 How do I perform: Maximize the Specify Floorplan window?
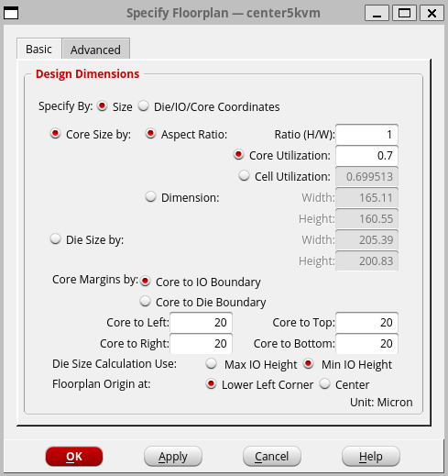click(x=404, y=13)
